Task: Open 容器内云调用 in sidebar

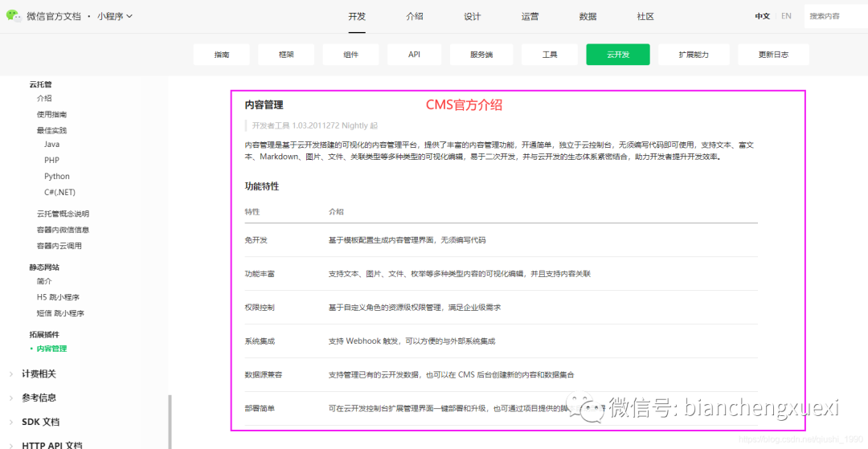Action: (59, 246)
